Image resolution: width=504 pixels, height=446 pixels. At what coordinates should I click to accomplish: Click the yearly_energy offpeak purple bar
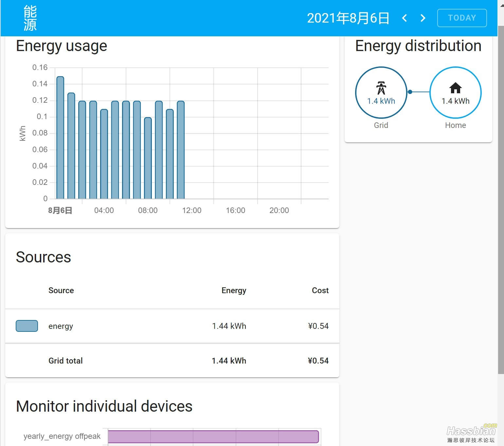tap(213, 437)
